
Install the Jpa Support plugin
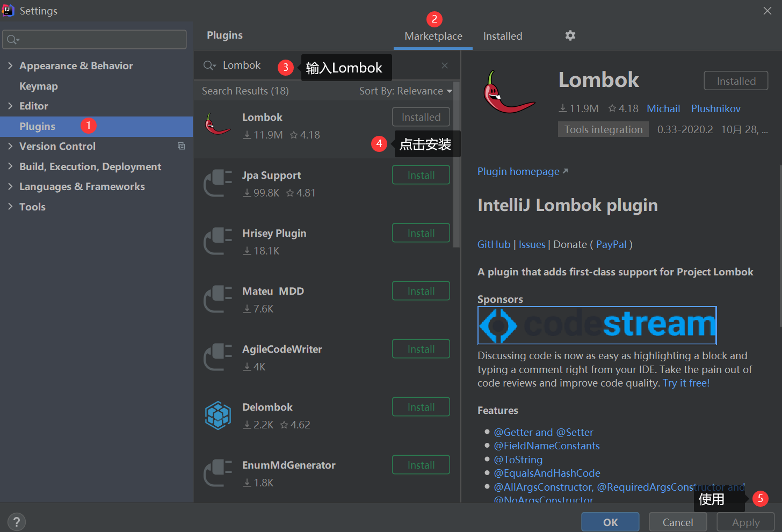421,174
